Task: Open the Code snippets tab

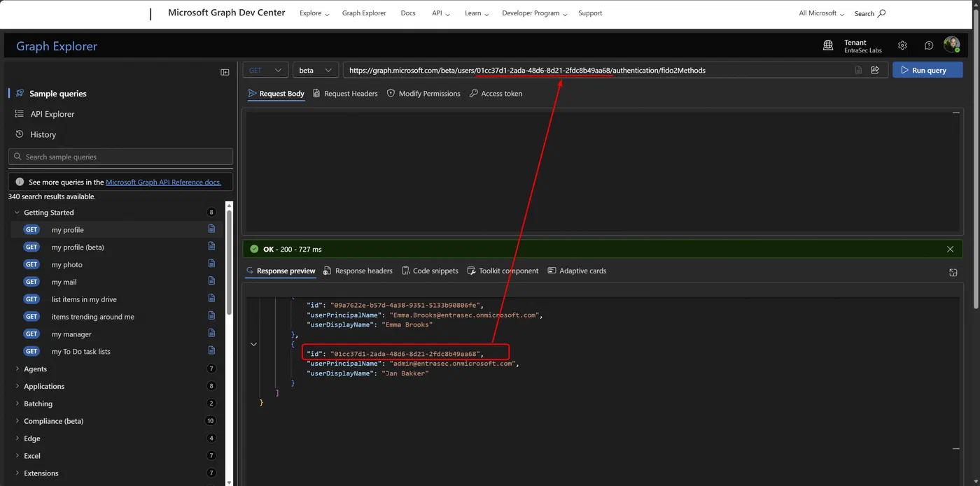Action: (x=430, y=271)
